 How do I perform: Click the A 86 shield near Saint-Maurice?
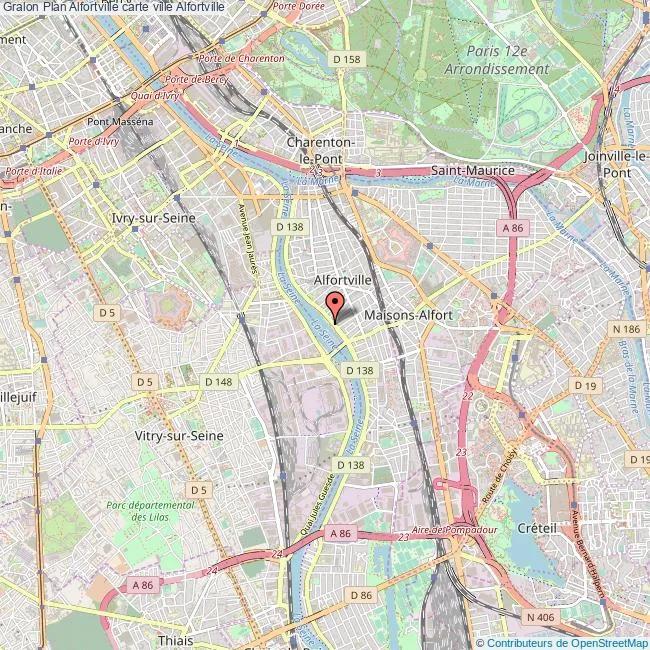tap(513, 228)
